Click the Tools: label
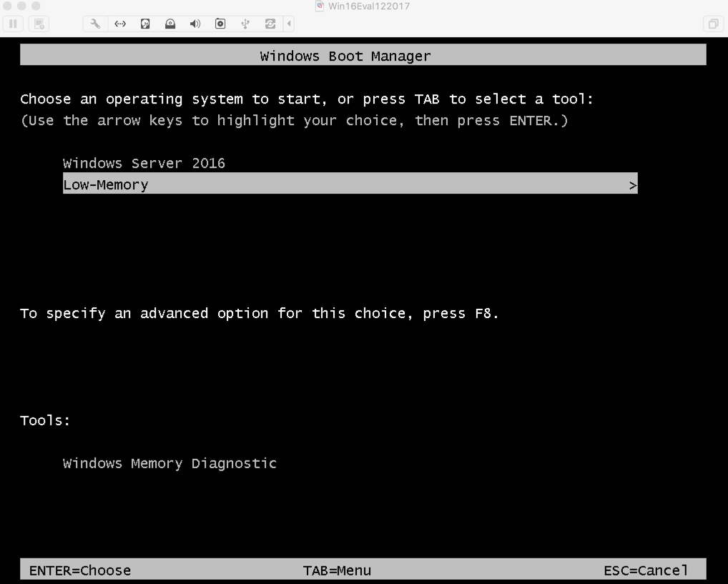The height and width of the screenshot is (584, 728). coord(45,420)
